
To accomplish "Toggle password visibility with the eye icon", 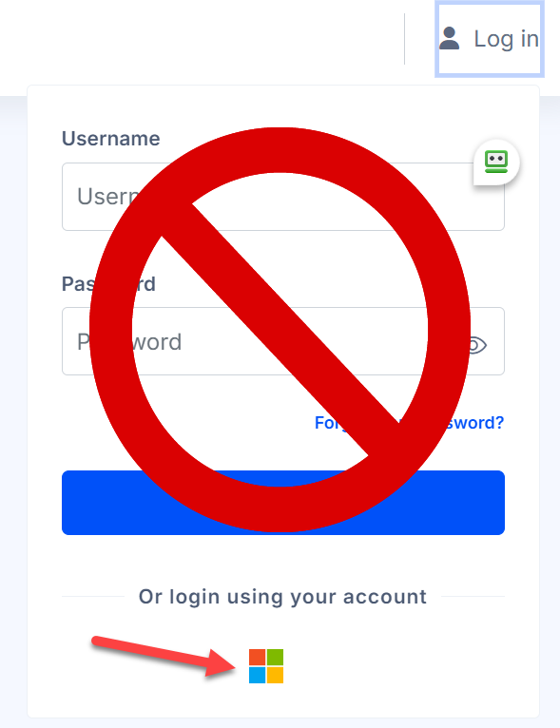I will click(x=478, y=345).
